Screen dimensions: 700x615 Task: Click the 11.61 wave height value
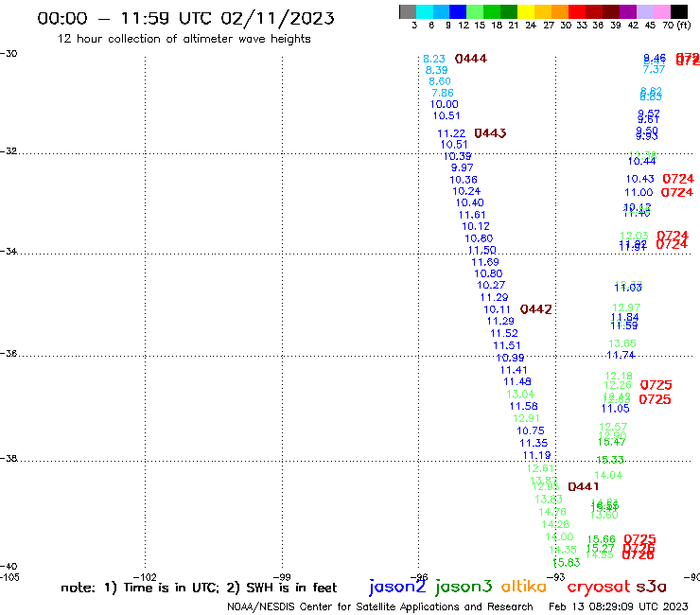tap(472, 215)
